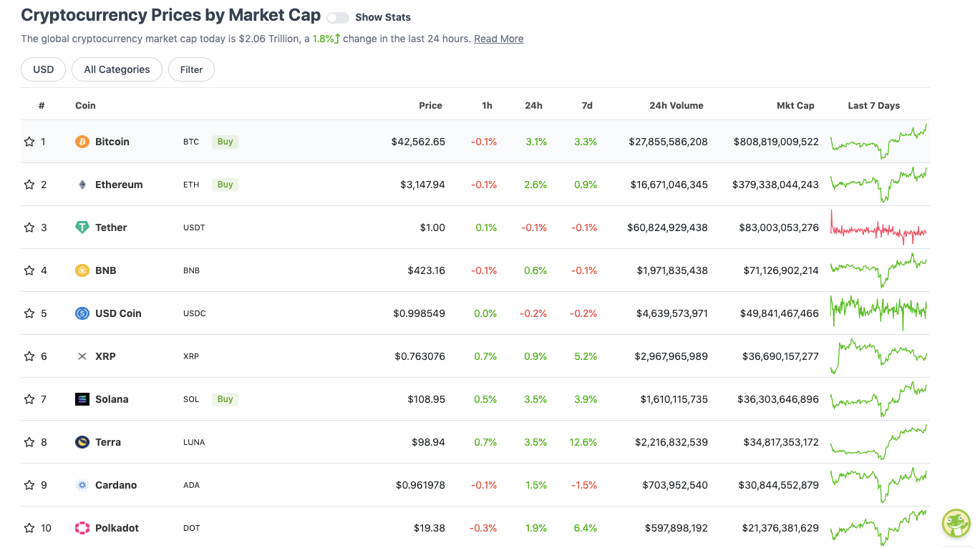Click the XRP cross logo
Screen dimensions: 980x548
click(82, 356)
